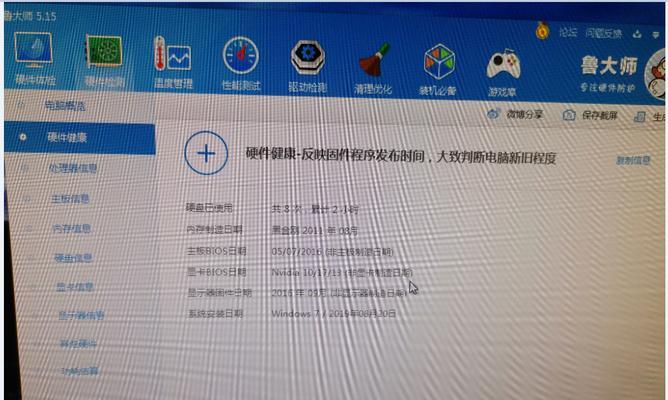
Task: Click the 主板BIOS日期 row label
Action: (x=217, y=251)
